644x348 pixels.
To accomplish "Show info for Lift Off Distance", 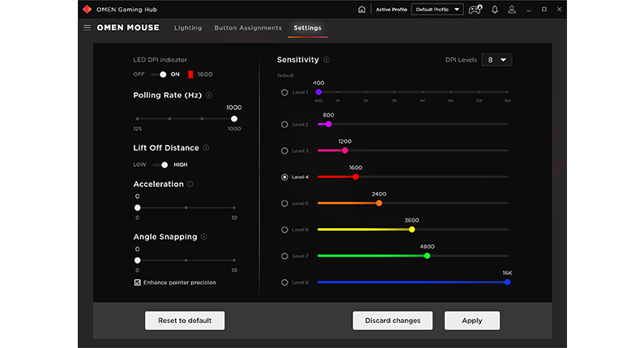I will (207, 148).
